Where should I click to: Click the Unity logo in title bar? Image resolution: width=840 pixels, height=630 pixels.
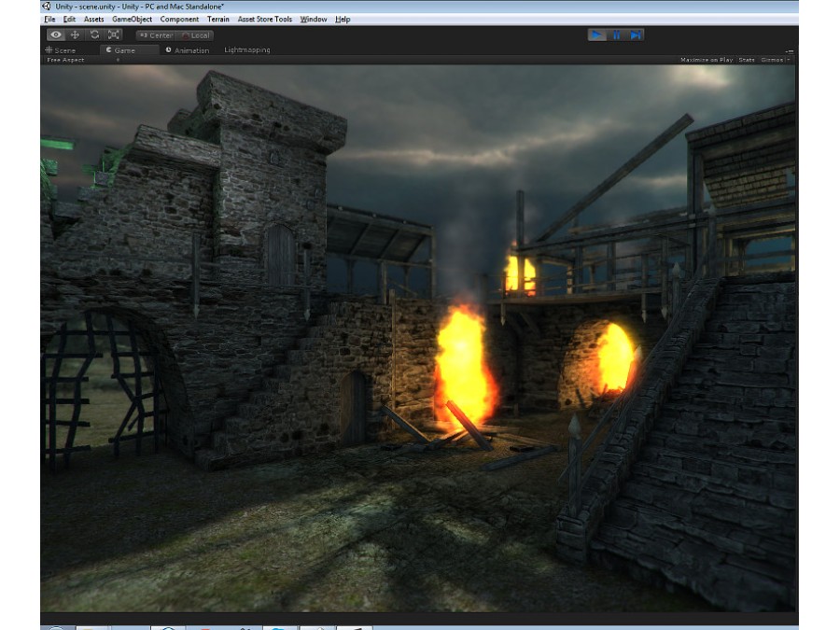tap(48, 7)
